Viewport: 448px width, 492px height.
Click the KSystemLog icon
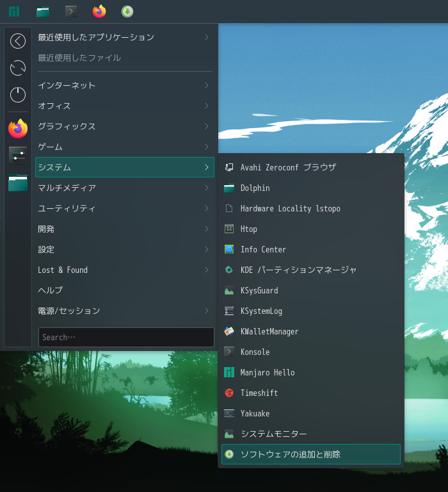229,311
